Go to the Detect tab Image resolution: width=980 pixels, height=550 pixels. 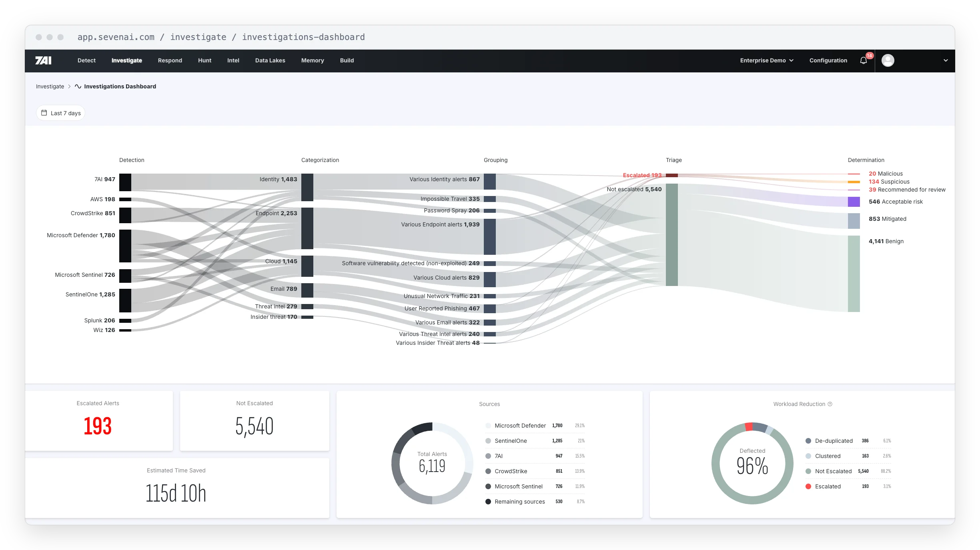pyautogui.click(x=86, y=60)
